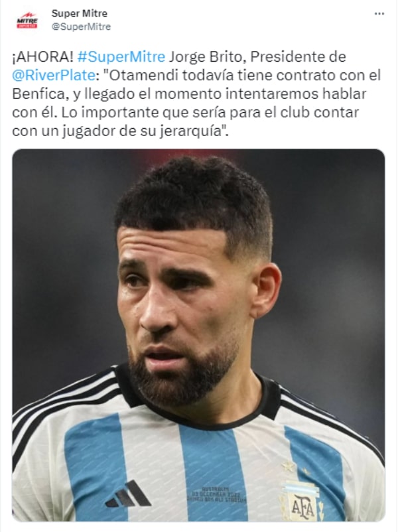Click the match details text printed on the jersey

click(x=216, y=496)
